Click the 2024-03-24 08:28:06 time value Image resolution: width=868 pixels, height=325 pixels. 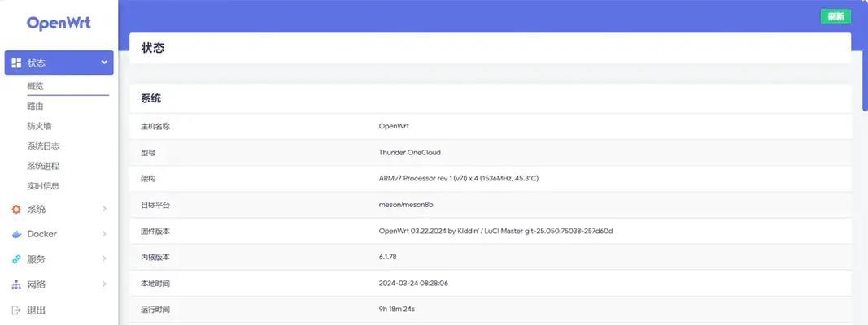click(x=413, y=284)
